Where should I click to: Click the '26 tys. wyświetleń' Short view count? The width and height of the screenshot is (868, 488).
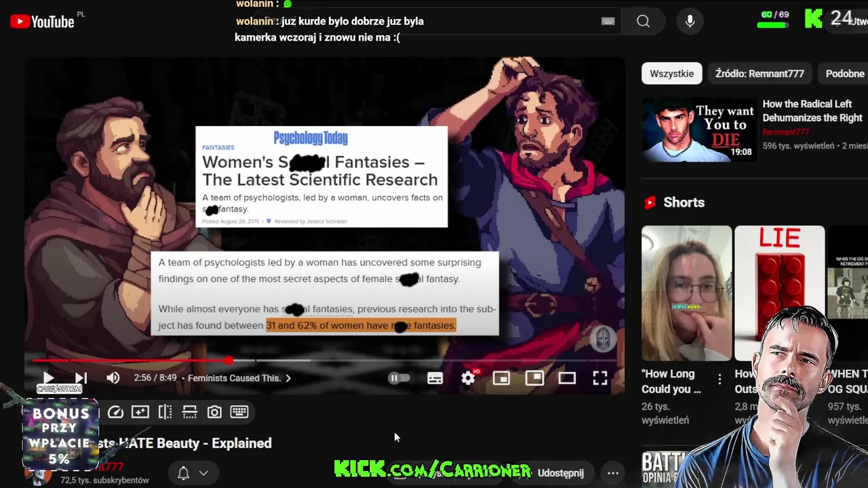tap(665, 413)
